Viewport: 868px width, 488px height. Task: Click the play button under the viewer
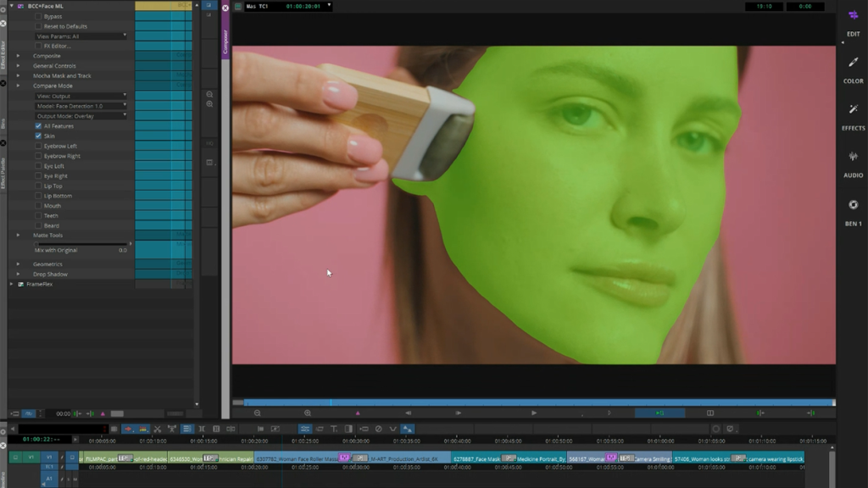(533, 413)
